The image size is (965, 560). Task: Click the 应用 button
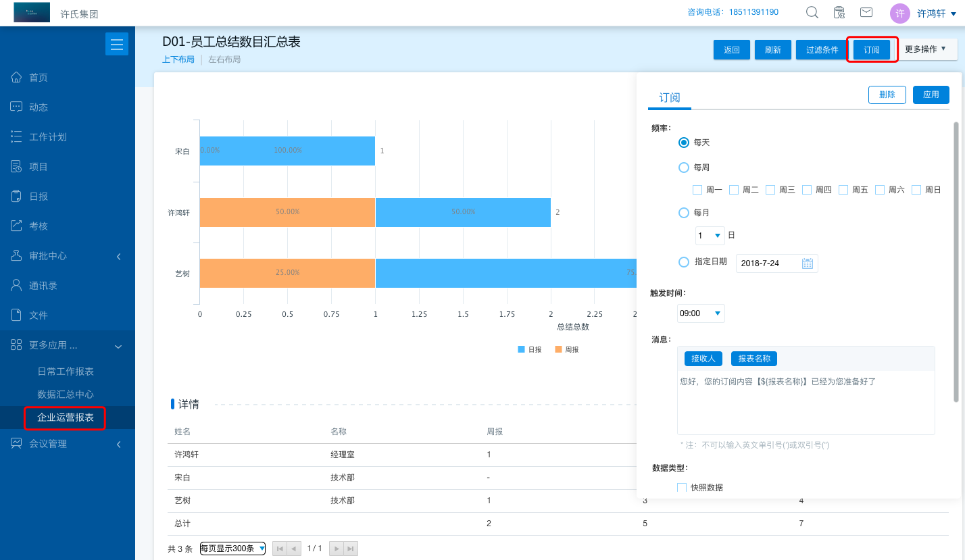931,95
